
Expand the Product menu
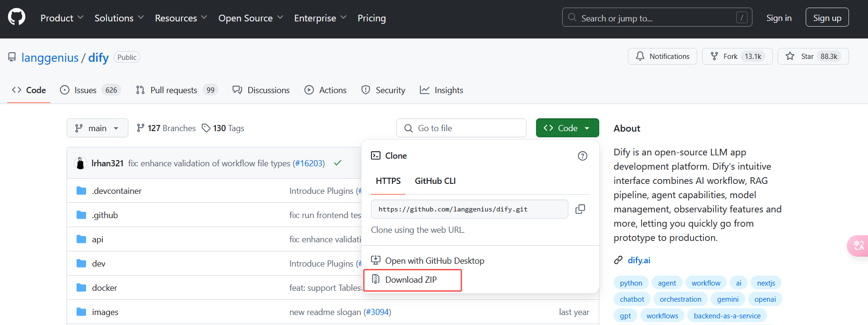pyautogui.click(x=62, y=18)
